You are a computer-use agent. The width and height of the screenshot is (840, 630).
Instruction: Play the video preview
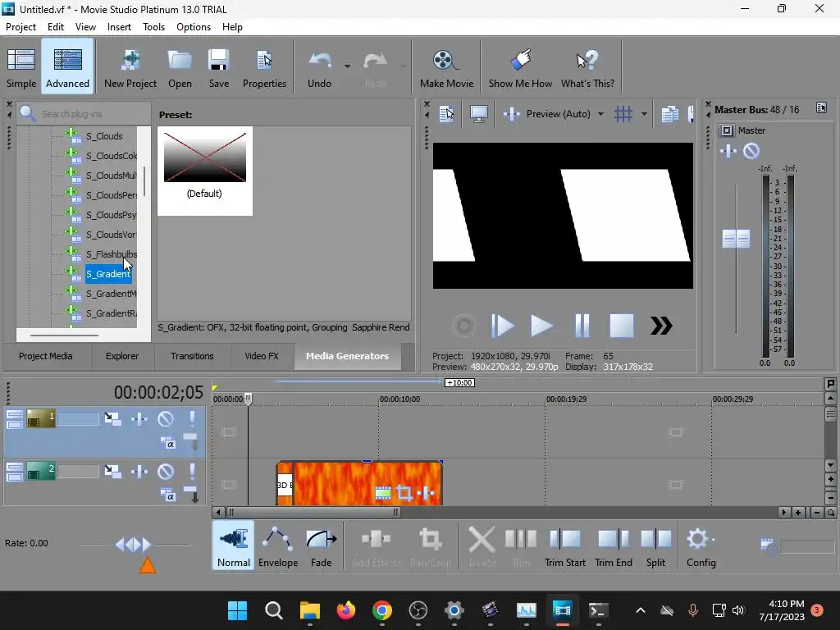coord(541,326)
